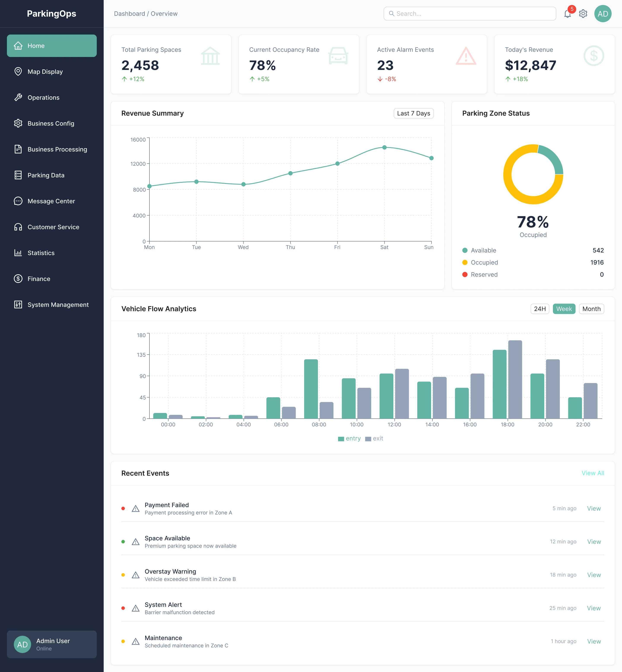Click the settings gear in header
This screenshot has height=672, width=622.
click(x=583, y=14)
